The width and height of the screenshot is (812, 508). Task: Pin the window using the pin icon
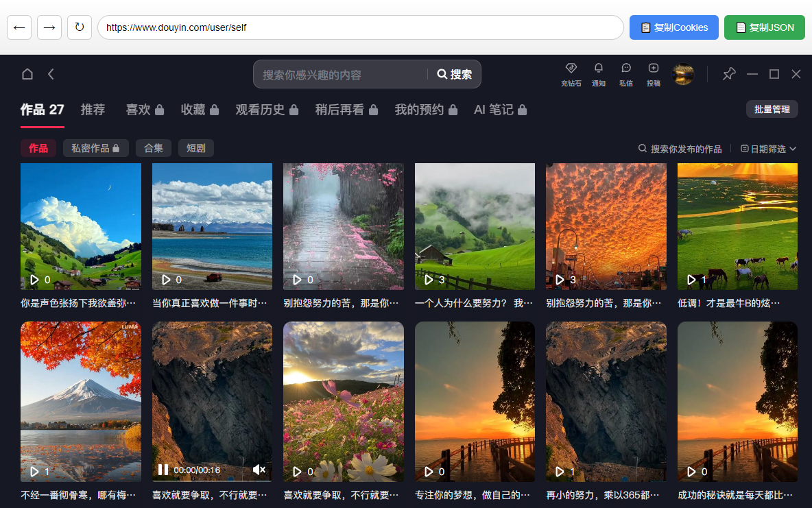728,73
